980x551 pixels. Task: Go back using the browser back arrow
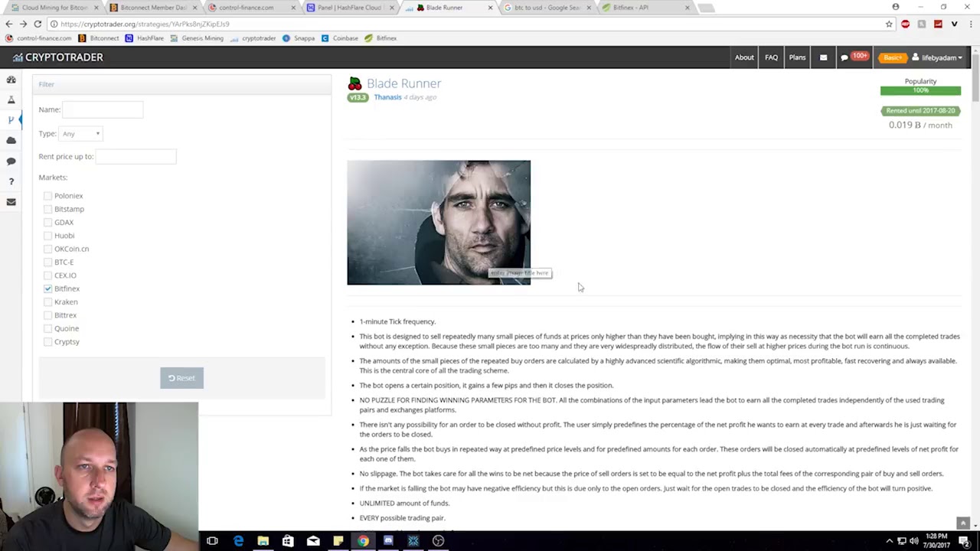(x=9, y=24)
